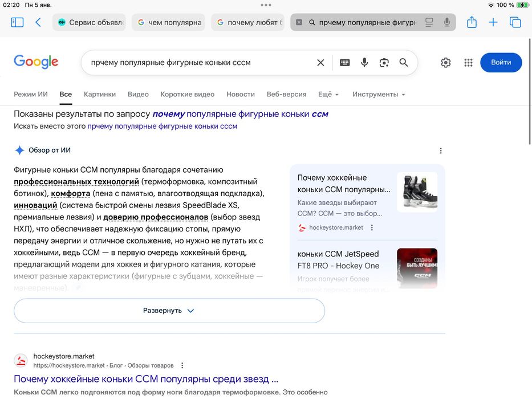Select the 'Все' results tab
This screenshot has width=532, height=399.
tap(66, 94)
